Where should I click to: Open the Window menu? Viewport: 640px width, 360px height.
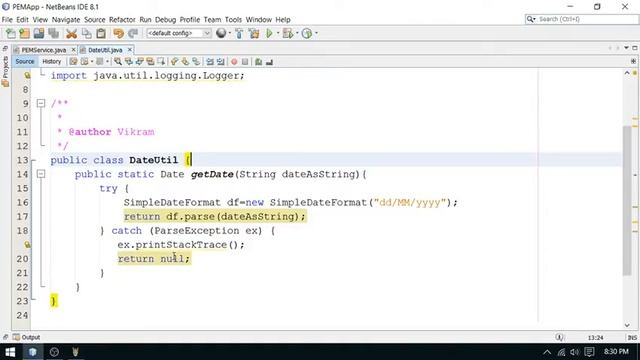click(258, 20)
